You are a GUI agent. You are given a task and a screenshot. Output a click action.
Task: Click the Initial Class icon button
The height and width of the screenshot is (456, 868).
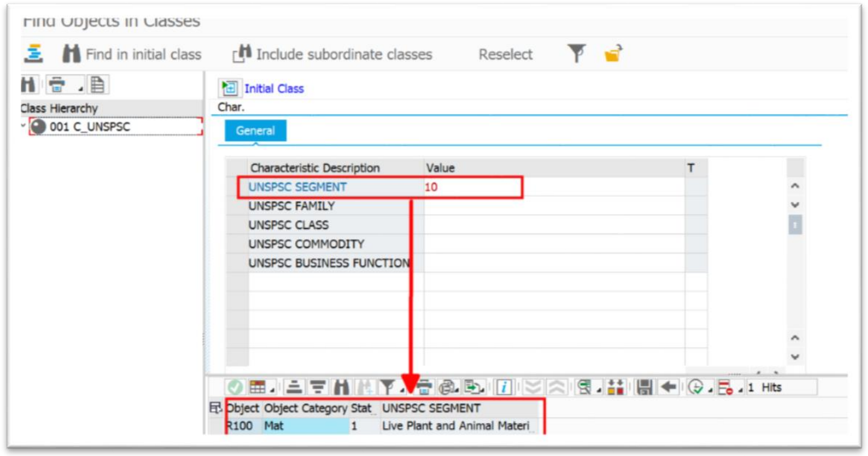pyautogui.click(x=229, y=88)
